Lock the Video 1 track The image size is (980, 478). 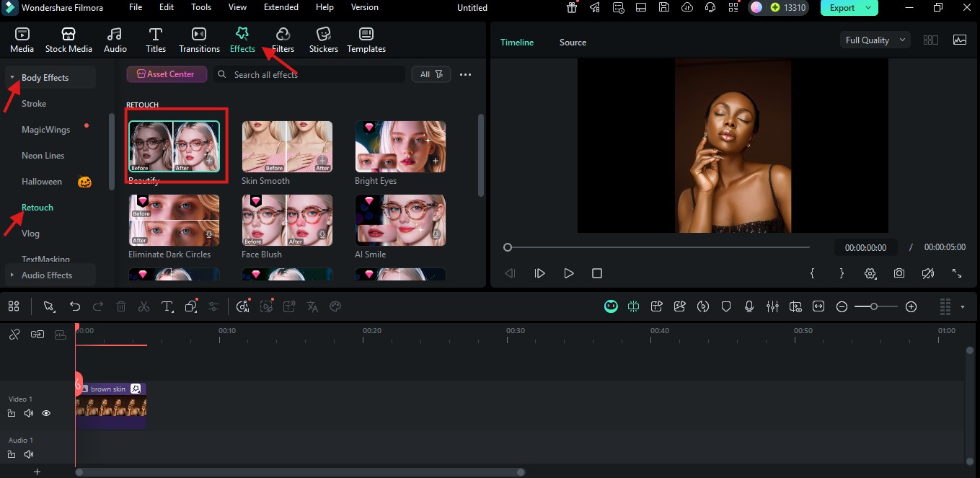coord(12,413)
